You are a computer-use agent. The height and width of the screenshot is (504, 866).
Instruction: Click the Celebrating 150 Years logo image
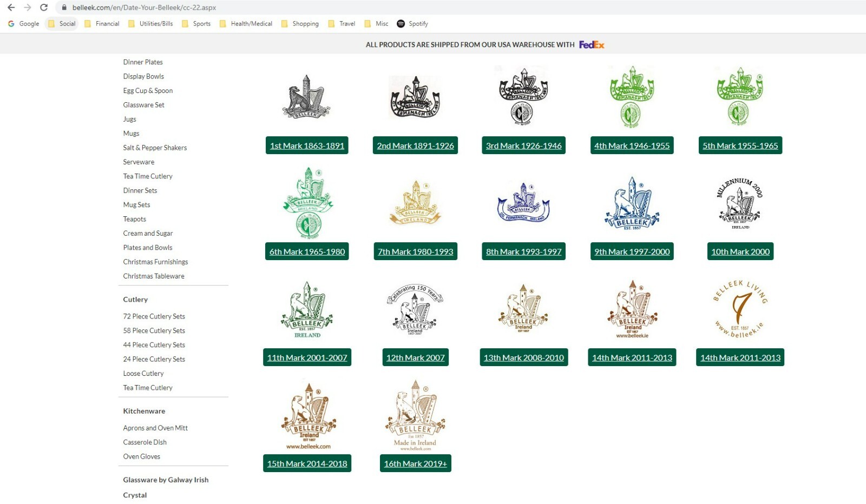point(415,309)
